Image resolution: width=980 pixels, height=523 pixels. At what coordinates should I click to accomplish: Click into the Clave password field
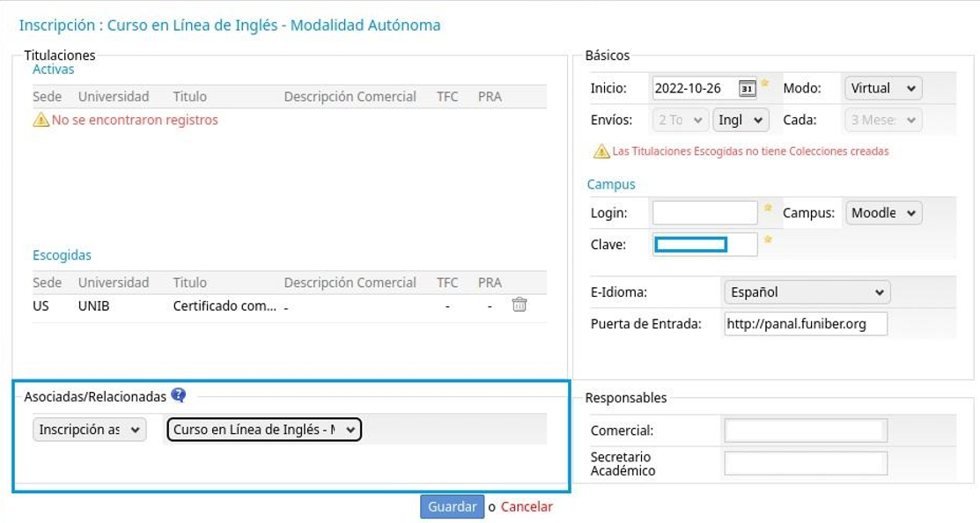(x=704, y=244)
